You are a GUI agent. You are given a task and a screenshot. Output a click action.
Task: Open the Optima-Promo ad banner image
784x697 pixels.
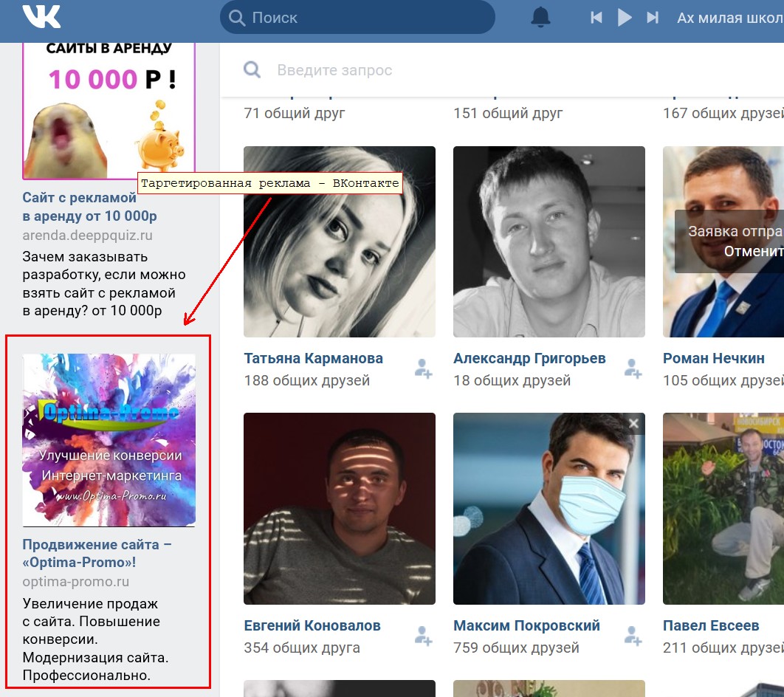pos(109,440)
